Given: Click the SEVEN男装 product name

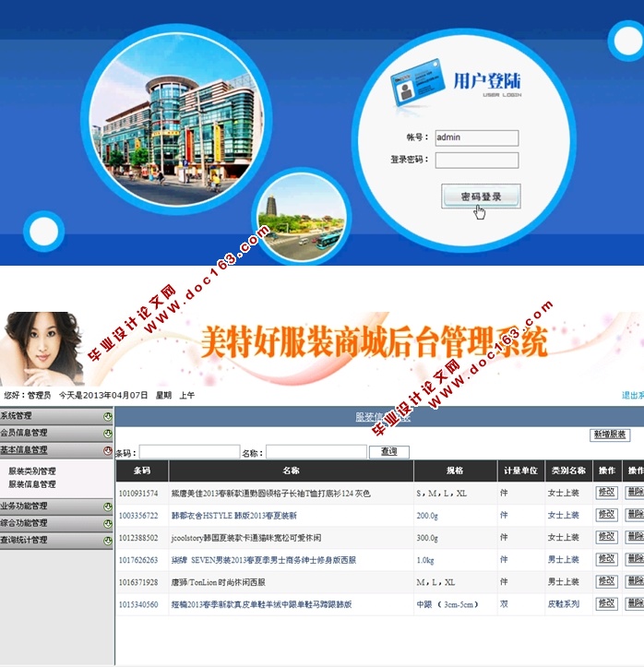Looking at the screenshot, I should tap(264, 560).
